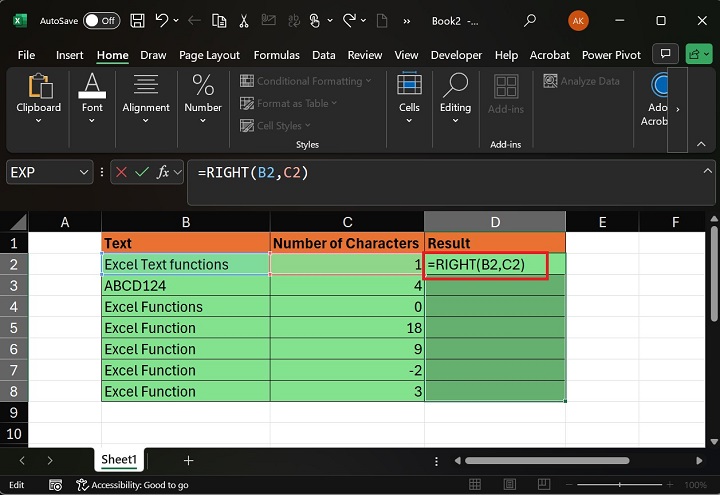Open the Comments pane icon

[664, 55]
